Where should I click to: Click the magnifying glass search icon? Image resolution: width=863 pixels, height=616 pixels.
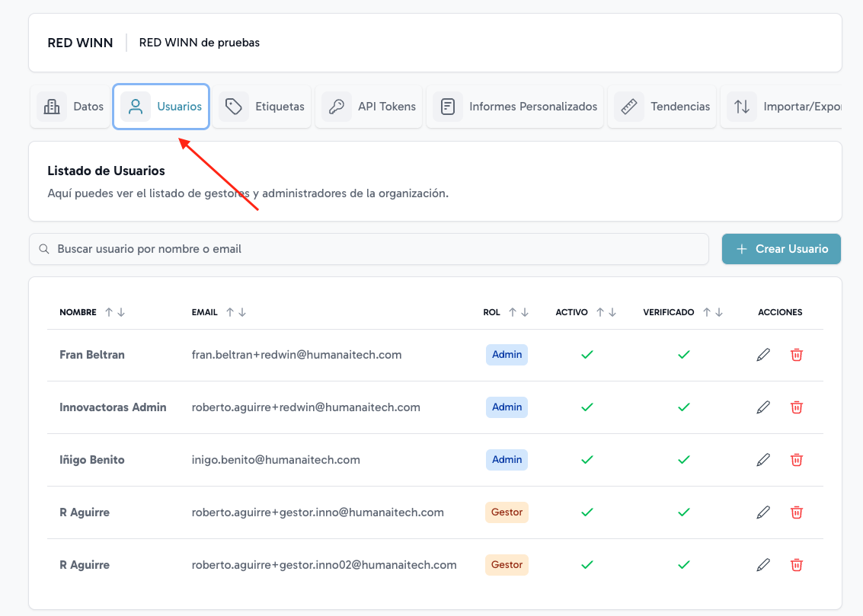click(x=44, y=249)
